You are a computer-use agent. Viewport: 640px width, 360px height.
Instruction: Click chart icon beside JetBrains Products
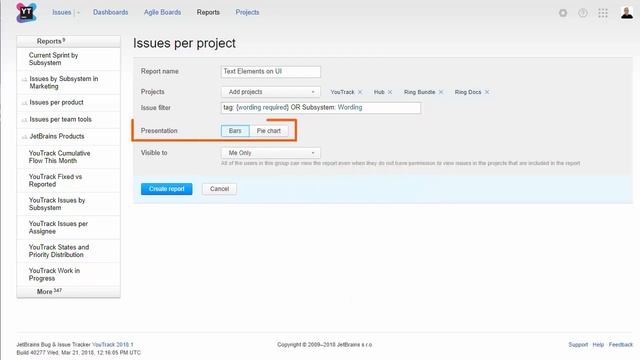(x=24, y=137)
